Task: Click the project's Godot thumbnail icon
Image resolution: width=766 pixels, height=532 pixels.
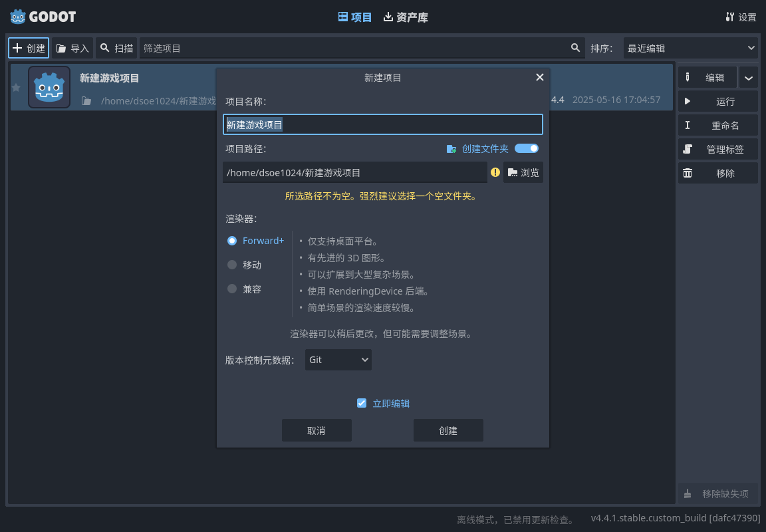Action: [49, 87]
